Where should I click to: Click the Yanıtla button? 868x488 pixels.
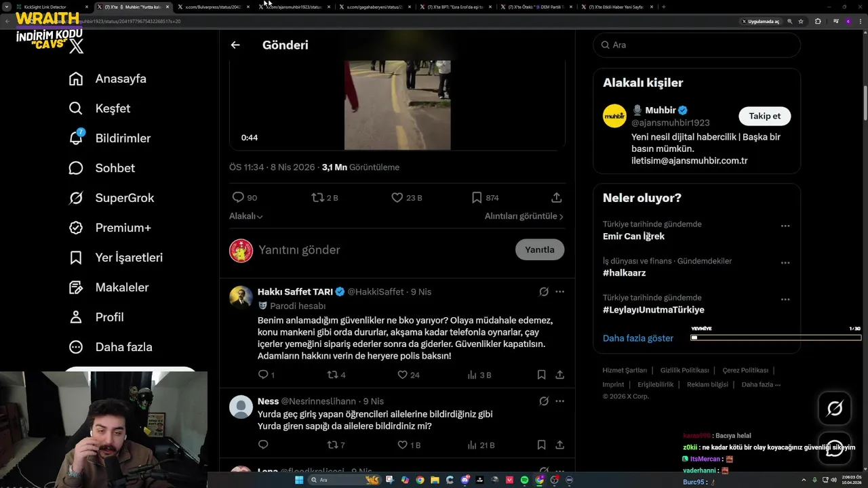click(540, 249)
